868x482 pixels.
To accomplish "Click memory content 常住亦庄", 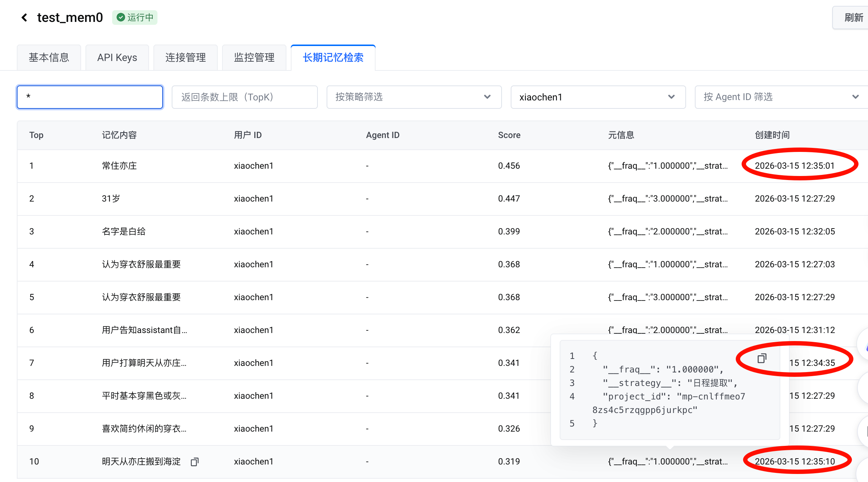I will 119,166.
